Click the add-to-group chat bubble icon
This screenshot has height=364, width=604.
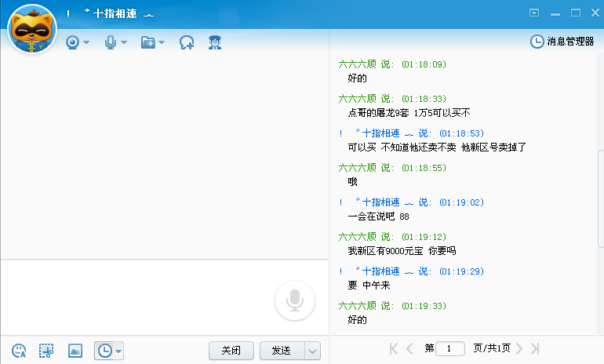(187, 42)
